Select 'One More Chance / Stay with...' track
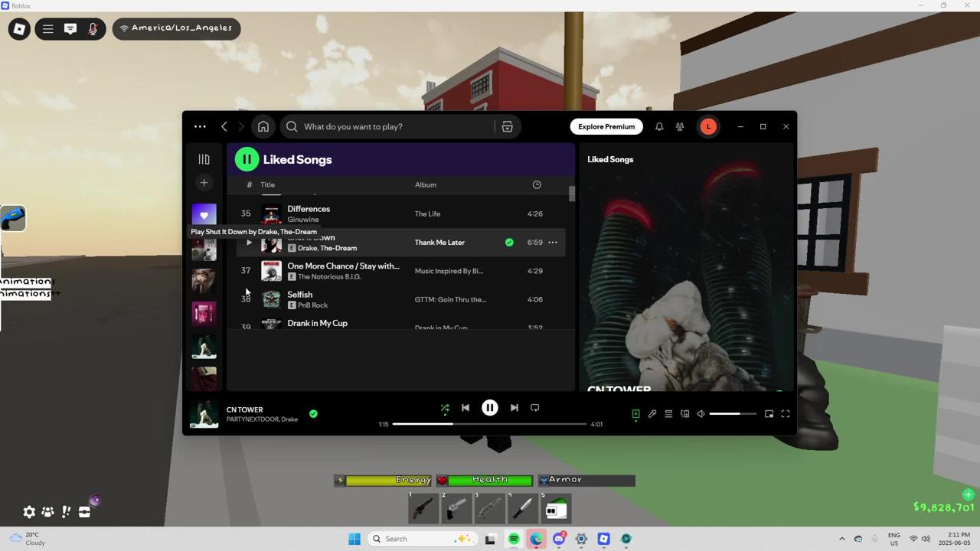 (343, 266)
